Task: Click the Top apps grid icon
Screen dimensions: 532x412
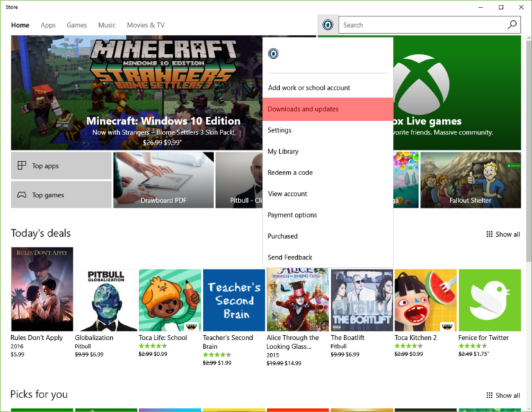Action: point(21,165)
